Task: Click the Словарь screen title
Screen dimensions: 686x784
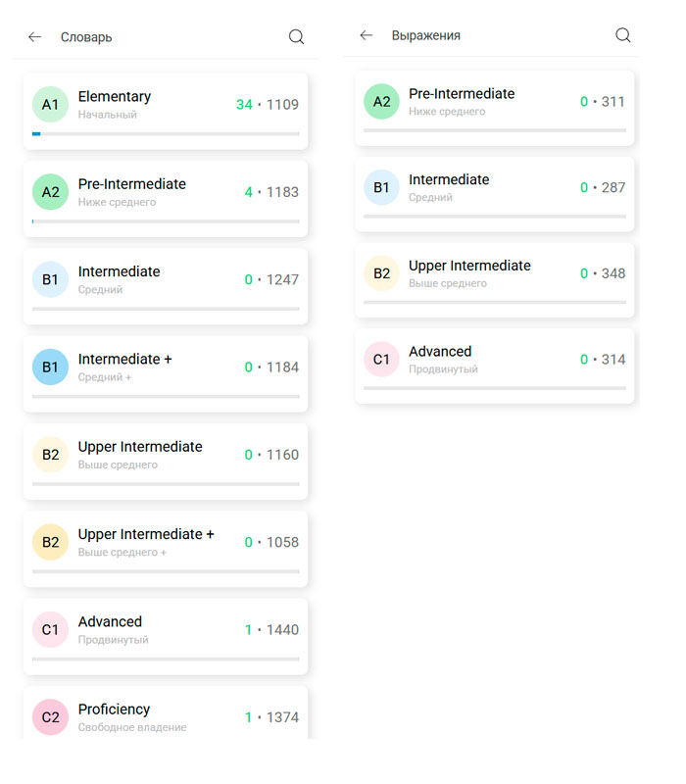Action: pos(86,37)
